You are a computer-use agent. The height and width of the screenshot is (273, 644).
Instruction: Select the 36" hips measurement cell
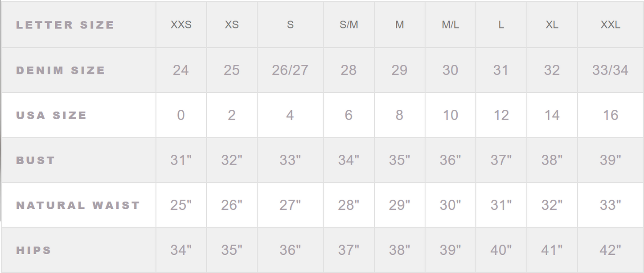click(x=290, y=250)
